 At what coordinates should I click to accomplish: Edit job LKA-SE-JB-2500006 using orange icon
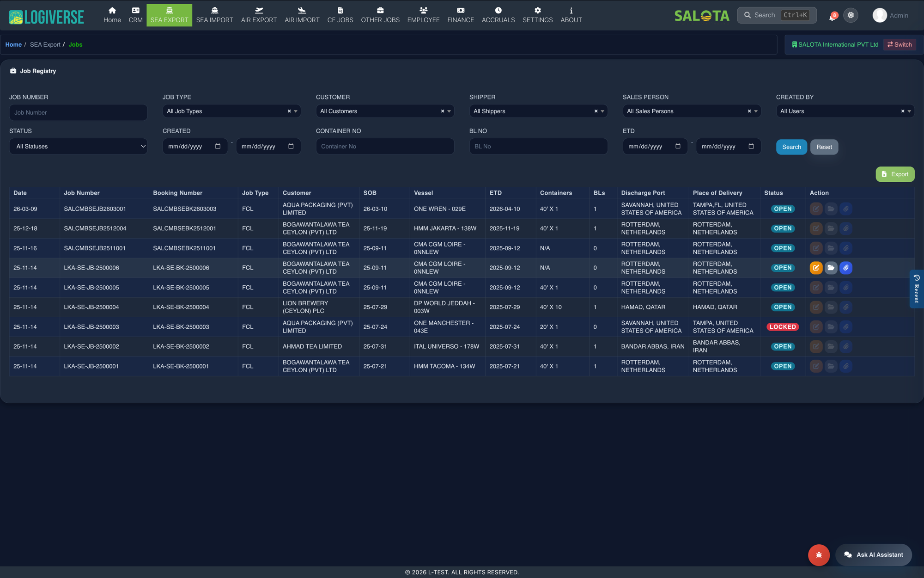[816, 268]
